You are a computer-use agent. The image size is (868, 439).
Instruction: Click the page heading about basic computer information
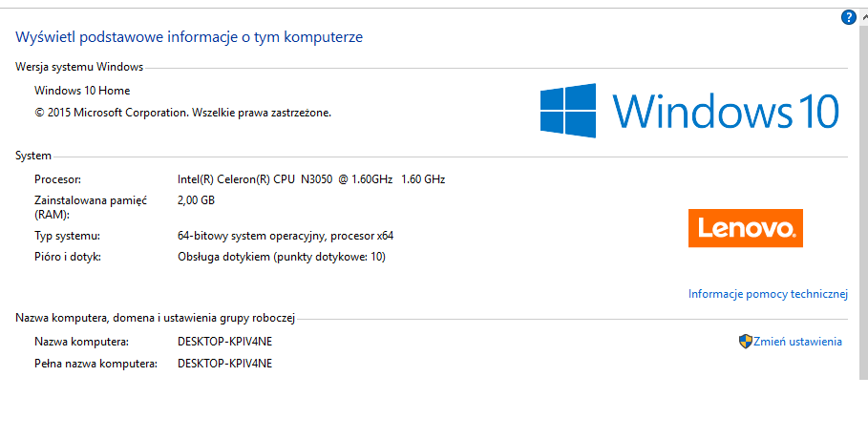189,37
